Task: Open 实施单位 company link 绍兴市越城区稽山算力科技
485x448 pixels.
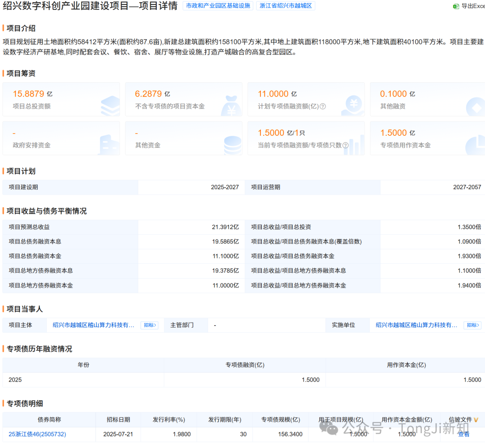Action: tap(416, 325)
